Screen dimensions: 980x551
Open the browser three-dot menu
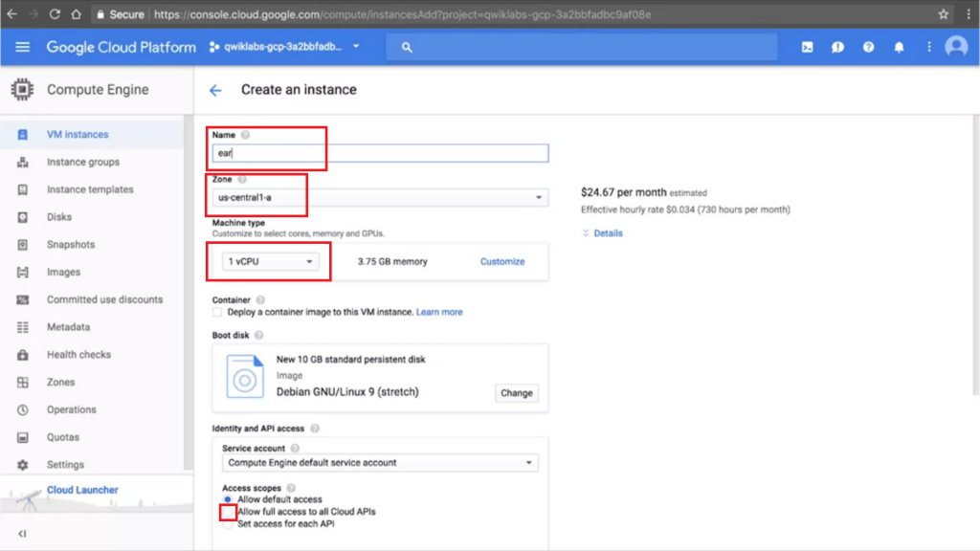[x=969, y=13]
